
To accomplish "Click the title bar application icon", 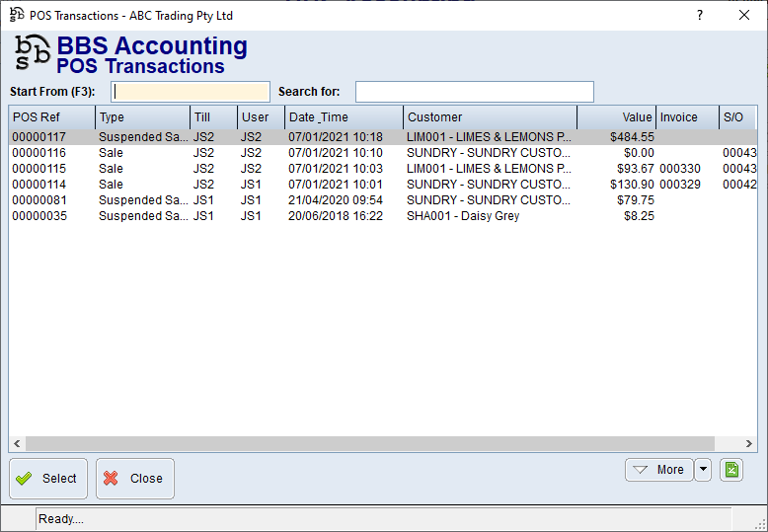I will pyautogui.click(x=17, y=16).
